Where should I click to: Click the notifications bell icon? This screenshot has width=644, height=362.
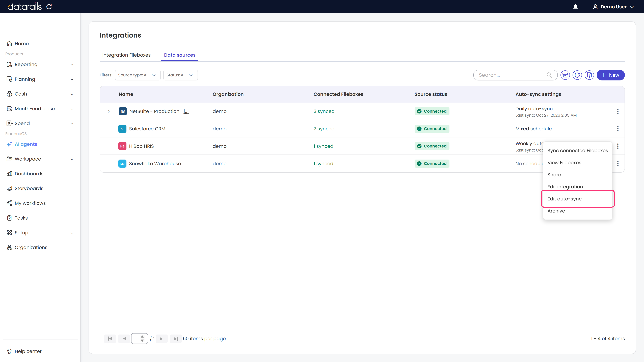[x=575, y=7]
